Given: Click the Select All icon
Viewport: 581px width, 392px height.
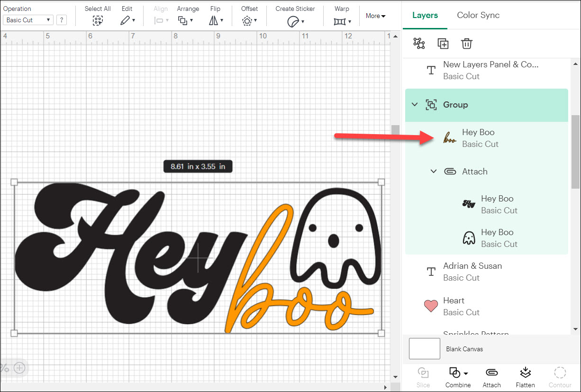Looking at the screenshot, I should click(x=98, y=20).
